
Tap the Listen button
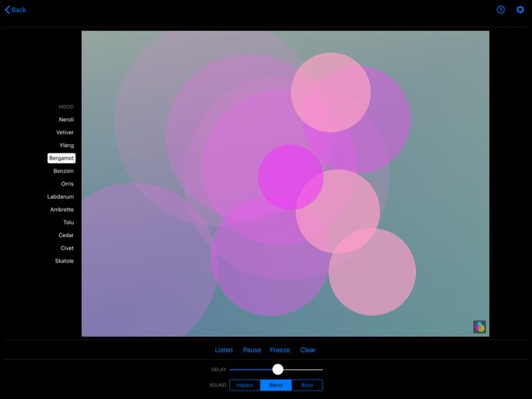(224, 350)
